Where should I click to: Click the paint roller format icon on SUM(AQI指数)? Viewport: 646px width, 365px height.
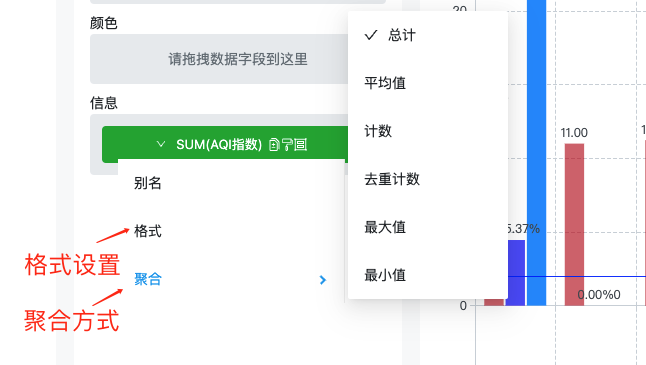click(287, 145)
